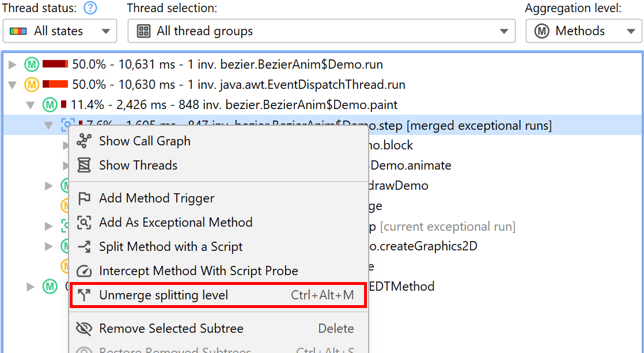644x353 pixels.
Task: Click the red bar on EventDispatchThread.run row
Action: [x=55, y=85]
